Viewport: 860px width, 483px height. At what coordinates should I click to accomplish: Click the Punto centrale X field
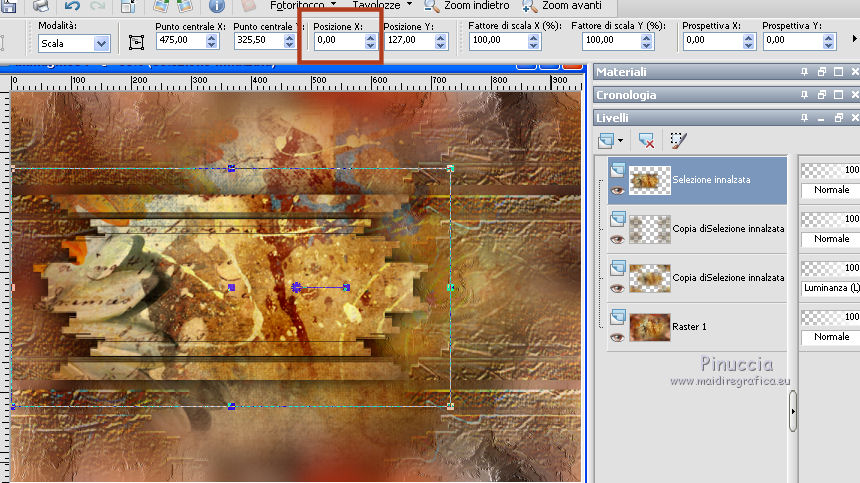[180, 41]
